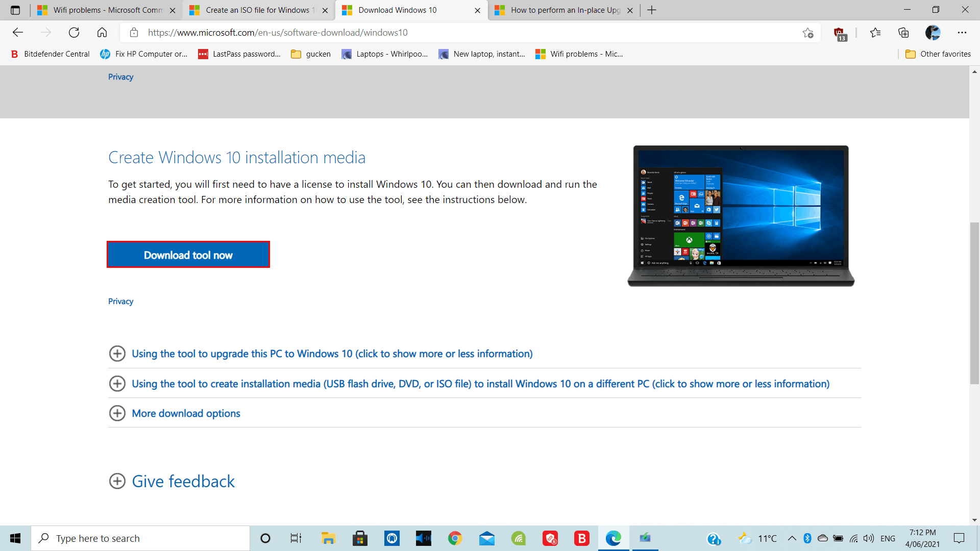Click the scrollbar up arrow
Image resolution: width=980 pixels, height=551 pixels.
974,72
